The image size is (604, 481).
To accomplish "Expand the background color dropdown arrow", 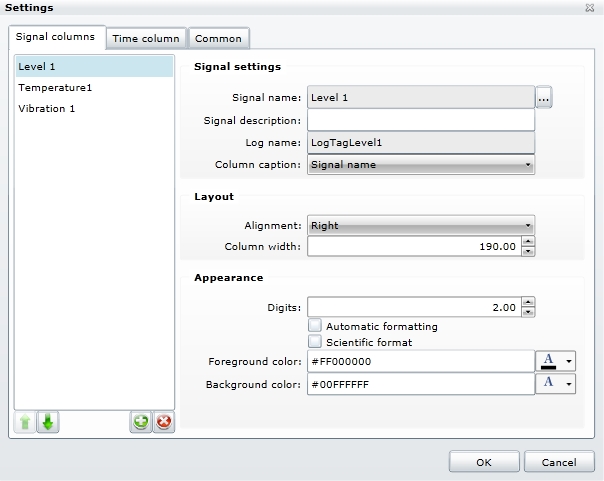I will point(570,384).
